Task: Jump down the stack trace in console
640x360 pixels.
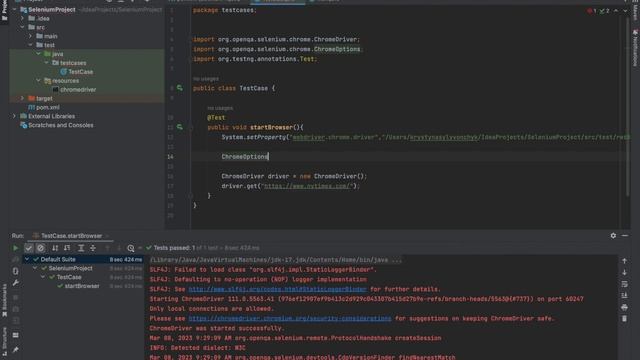Action: pos(624,272)
